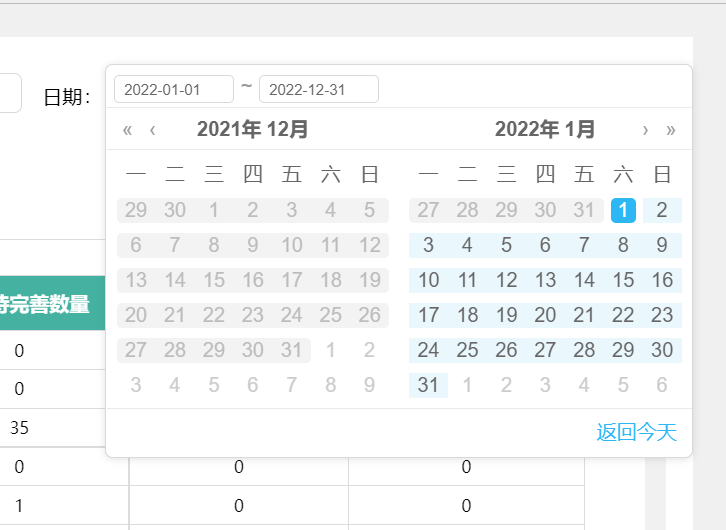Click the end date field 2022-12-31
The width and height of the screenshot is (726, 530).
(x=319, y=89)
